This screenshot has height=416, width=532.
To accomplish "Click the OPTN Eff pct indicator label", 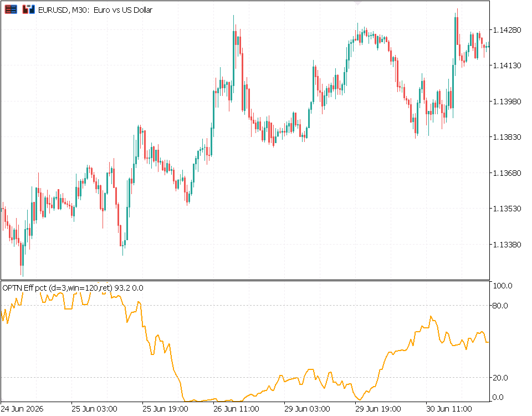I will pyautogui.click(x=73, y=288).
